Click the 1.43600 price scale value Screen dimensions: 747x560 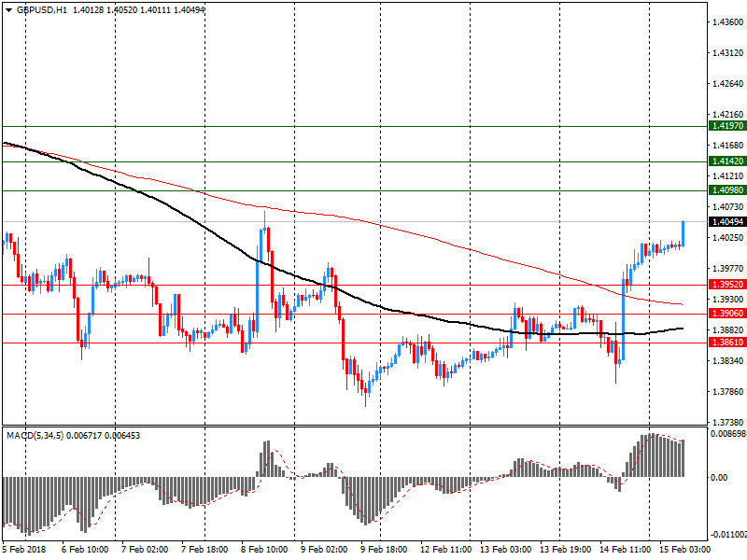click(727, 21)
